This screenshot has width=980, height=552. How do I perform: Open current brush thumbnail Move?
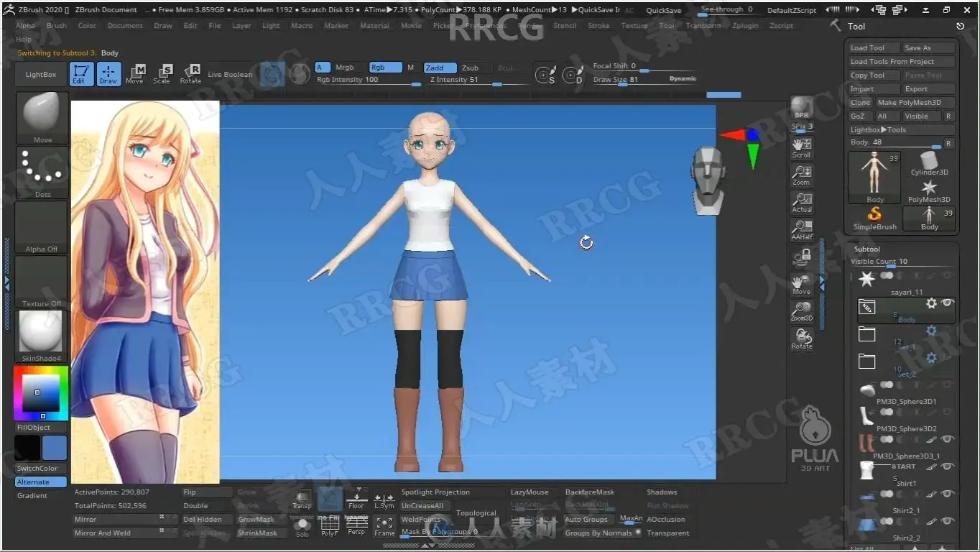(x=42, y=118)
